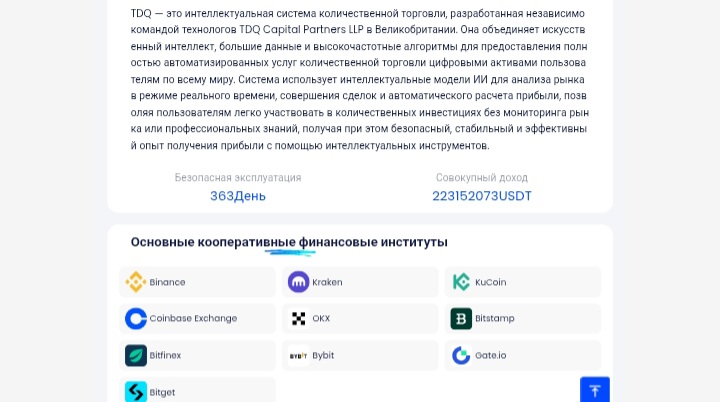Image resolution: width=720 pixels, height=402 pixels.
Task: Click the Bybit logo icon
Action: 298,355
